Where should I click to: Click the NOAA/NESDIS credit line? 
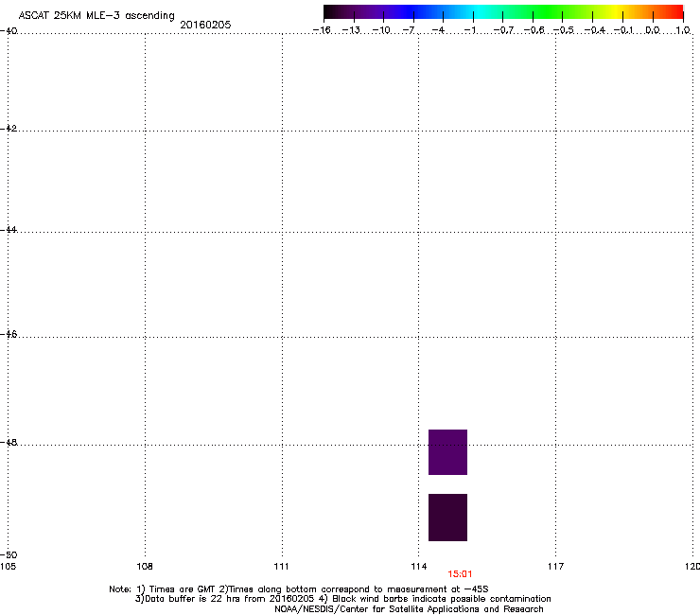[x=409, y=609]
